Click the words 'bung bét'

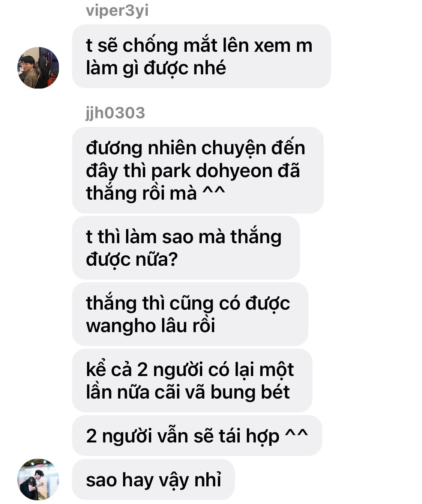point(250,392)
